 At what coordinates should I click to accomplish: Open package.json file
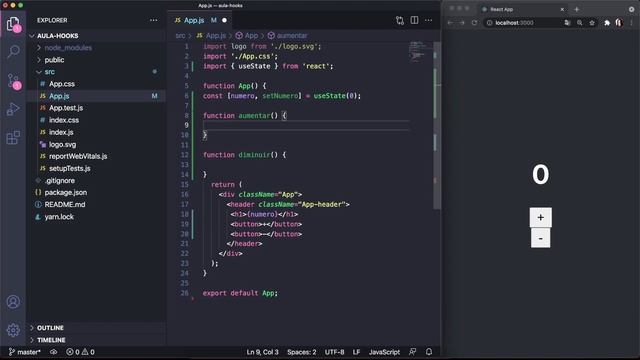(x=96, y=192)
